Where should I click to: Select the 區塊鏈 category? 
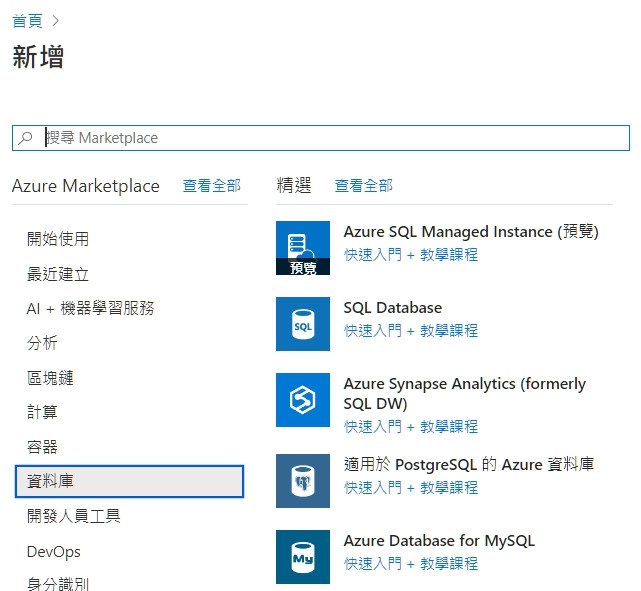tap(50, 378)
